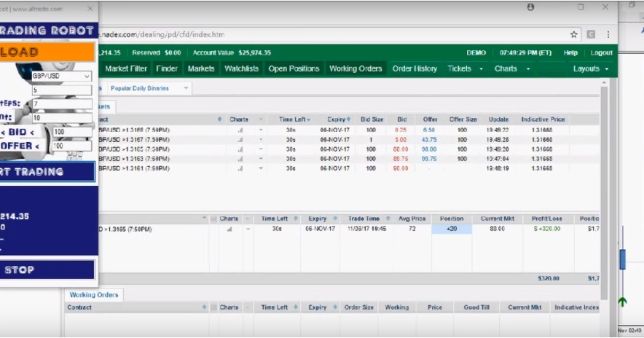Open chart icon for GBP/USD >1.3161 row
Screen dimensions: 644x338
240,168
